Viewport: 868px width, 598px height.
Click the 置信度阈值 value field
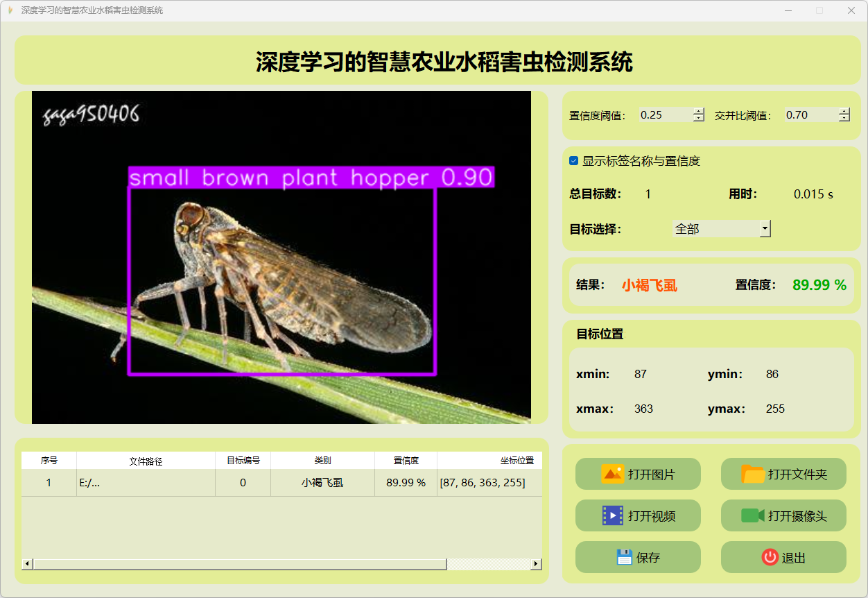pos(665,115)
